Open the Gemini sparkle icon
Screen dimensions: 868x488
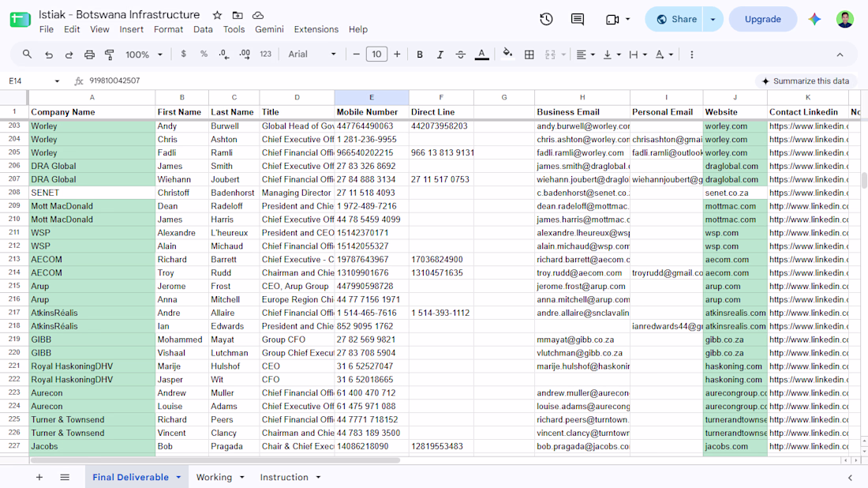tap(814, 20)
